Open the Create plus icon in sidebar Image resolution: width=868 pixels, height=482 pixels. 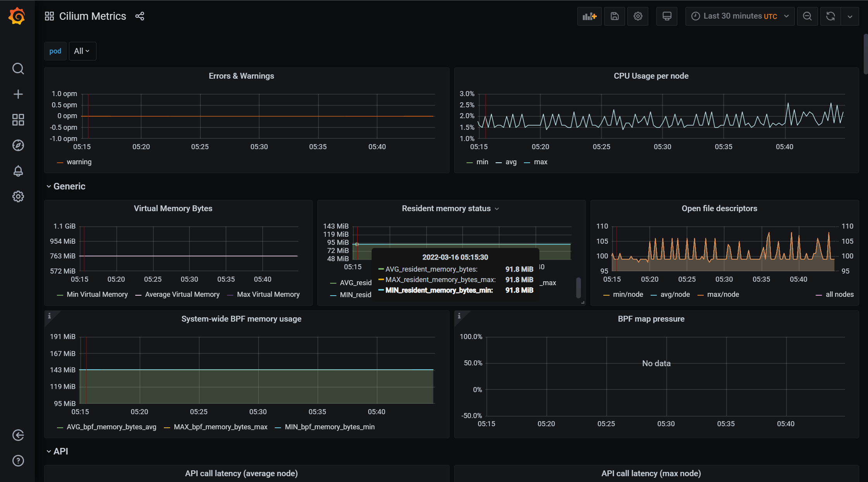coord(18,94)
